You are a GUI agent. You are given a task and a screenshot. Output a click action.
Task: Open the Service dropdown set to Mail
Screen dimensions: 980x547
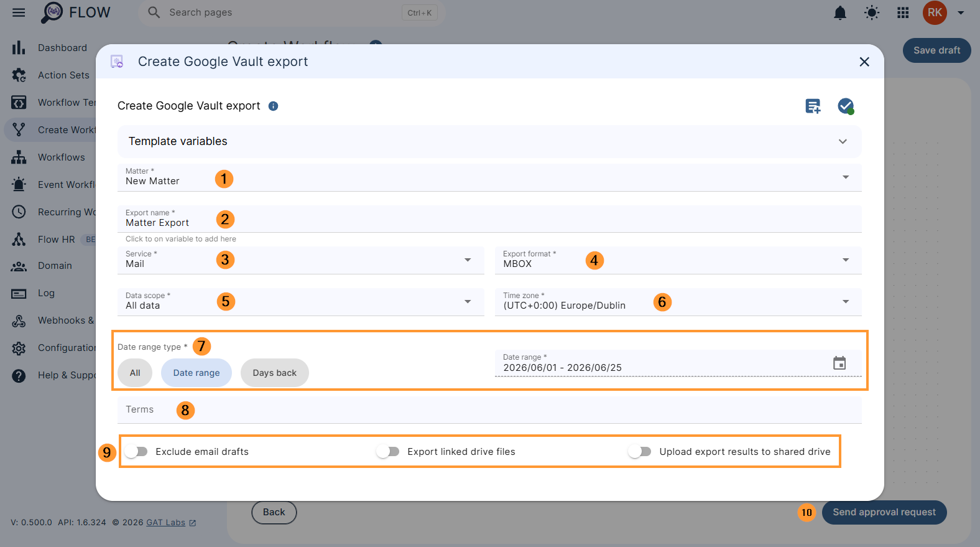point(301,260)
